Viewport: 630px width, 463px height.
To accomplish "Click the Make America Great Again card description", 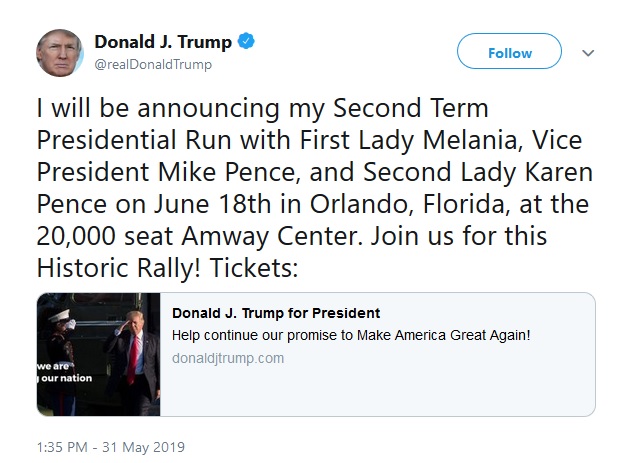I will click(x=351, y=335).
